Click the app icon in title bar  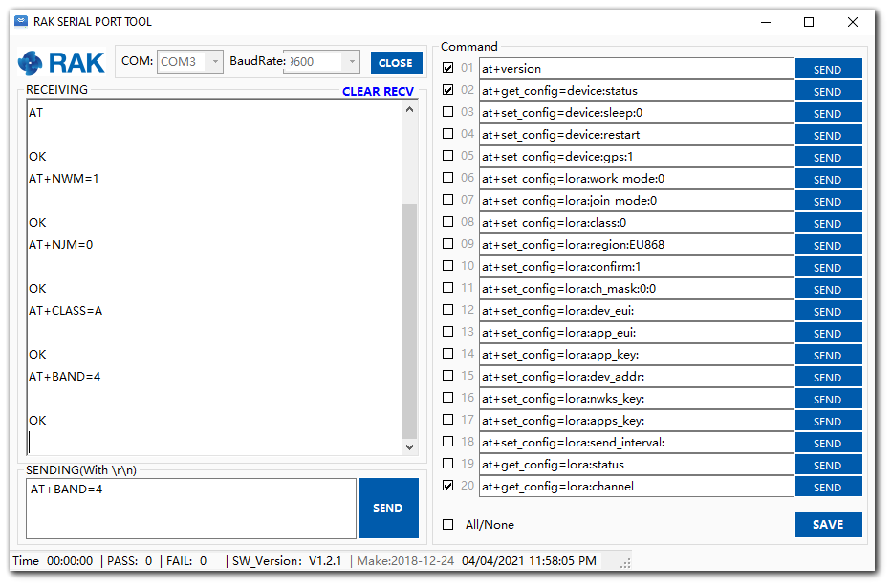pyautogui.click(x=21, y=22)
